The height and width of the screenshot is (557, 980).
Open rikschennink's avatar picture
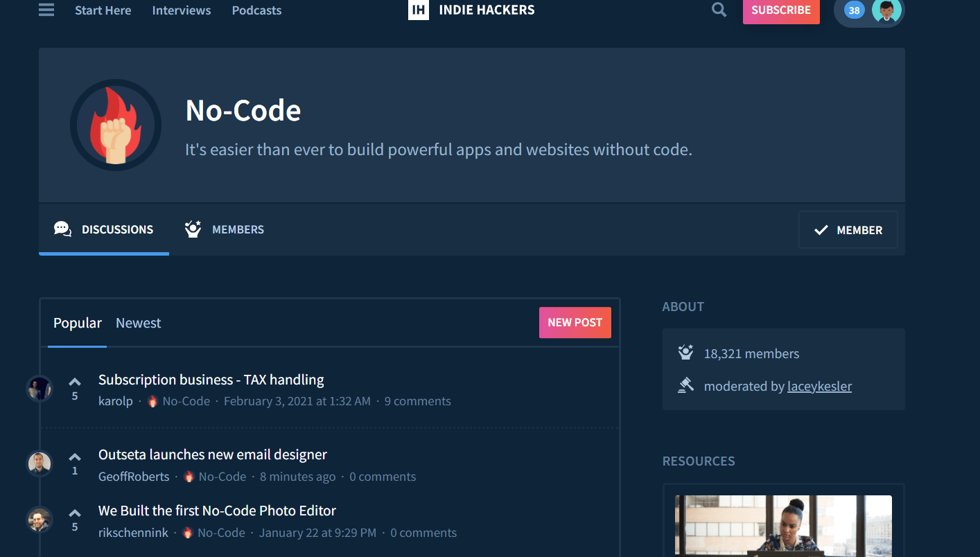pyautogui.click(x=40, y=520)
